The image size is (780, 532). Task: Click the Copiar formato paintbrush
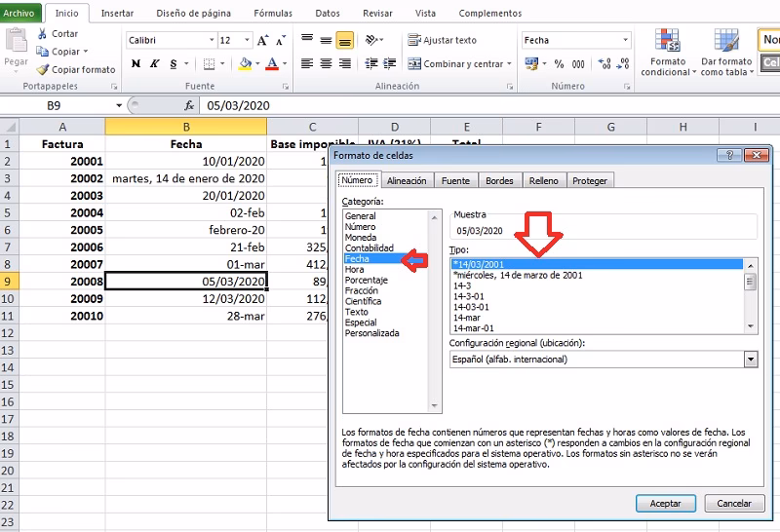click(x=43, y=70)
